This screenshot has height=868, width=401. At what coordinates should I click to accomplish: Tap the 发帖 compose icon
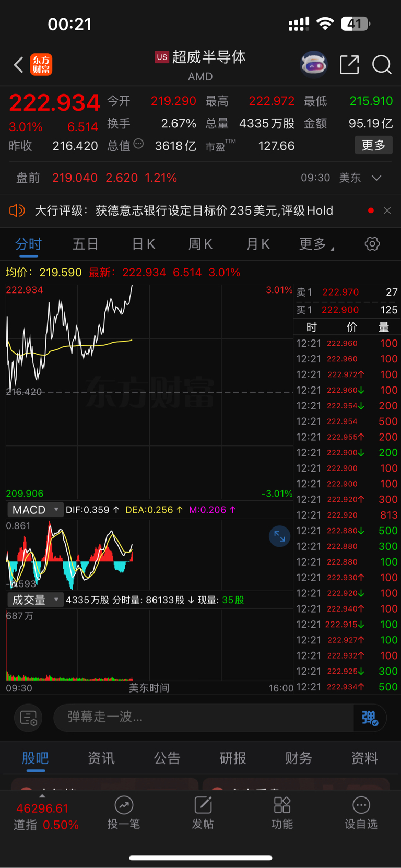pyautogui.click(x=203, y=805)
